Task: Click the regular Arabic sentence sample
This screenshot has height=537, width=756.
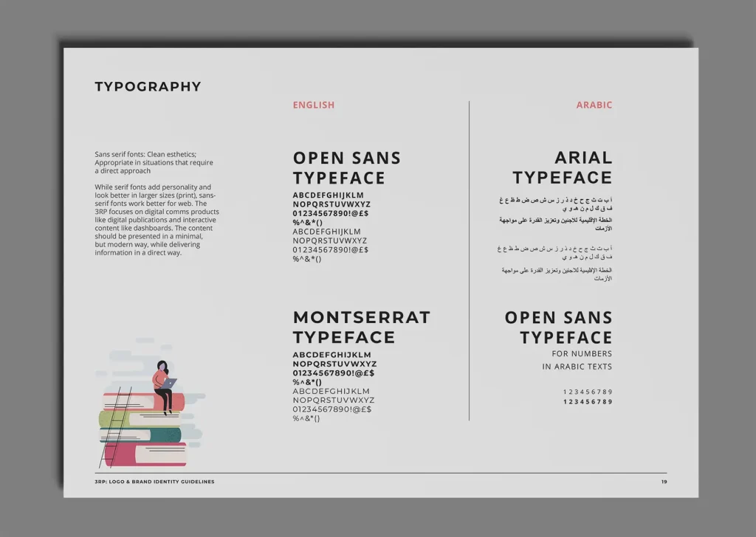Action: [x=557, y=274]
